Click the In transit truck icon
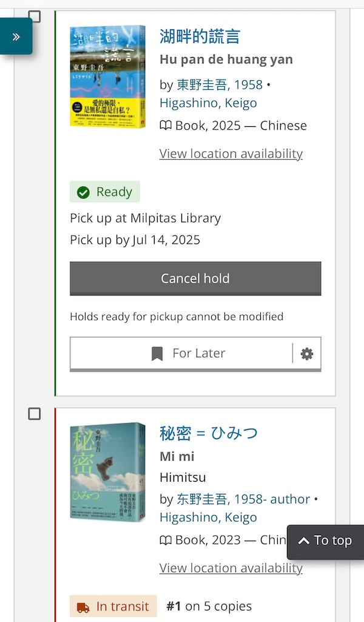364x622 pixels. 83,606
